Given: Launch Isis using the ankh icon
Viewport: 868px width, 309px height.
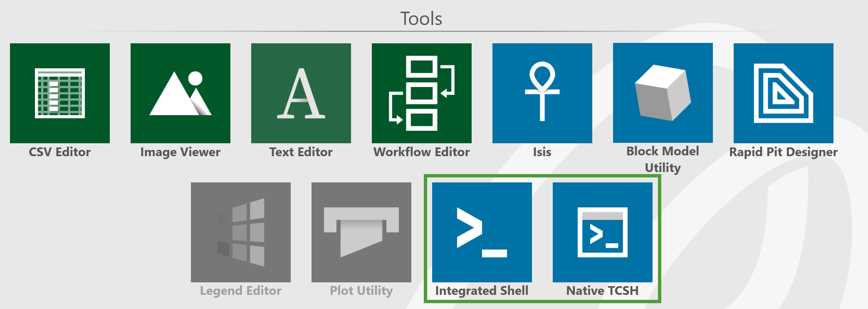Looking at the screenshot, I should (542, 93).
